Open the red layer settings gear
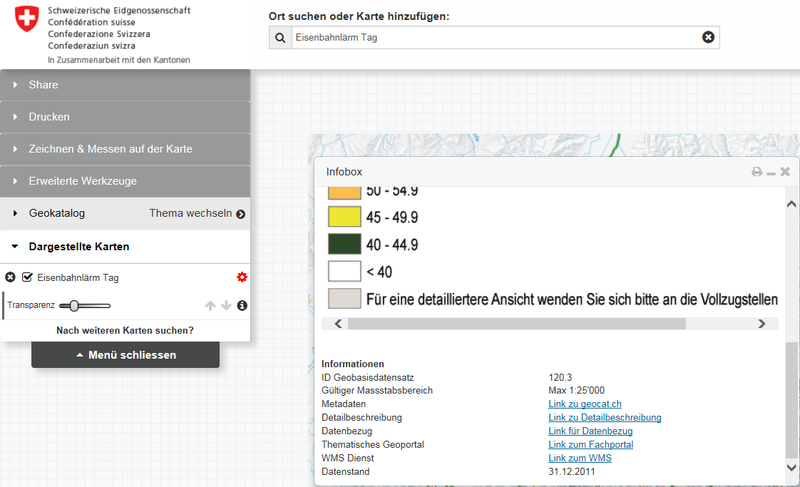The width and height of the screenshot is (800, 487). [x=241, y=277]
